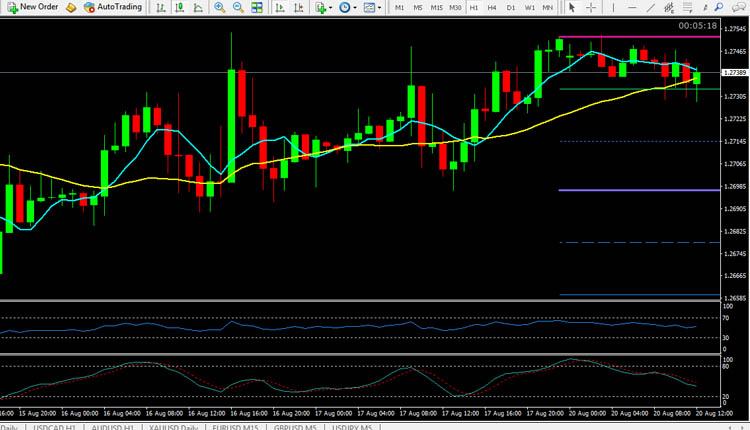Switch to the EURUSD M15 chart tab
The width and height of the screenshot is (750, 430).
click(x=235, y=427)
